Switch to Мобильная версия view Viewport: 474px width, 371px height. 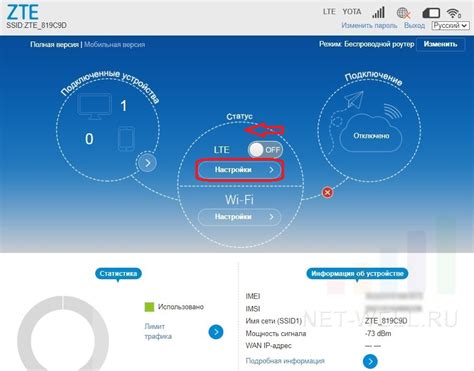114,44
